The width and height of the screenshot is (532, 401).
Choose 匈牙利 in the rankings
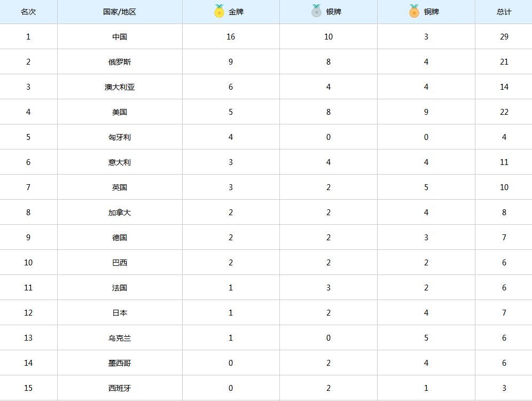coord(120,137)
